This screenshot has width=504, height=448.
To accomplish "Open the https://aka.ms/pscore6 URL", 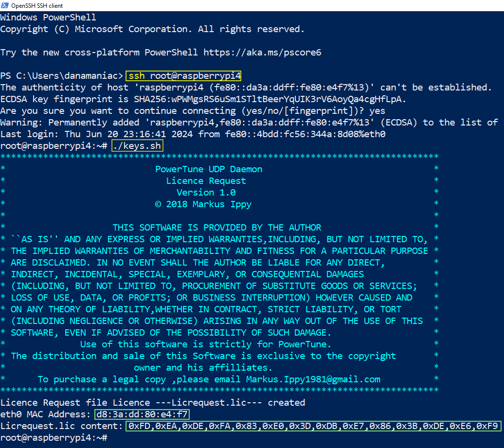I will (x=262, y=53).
